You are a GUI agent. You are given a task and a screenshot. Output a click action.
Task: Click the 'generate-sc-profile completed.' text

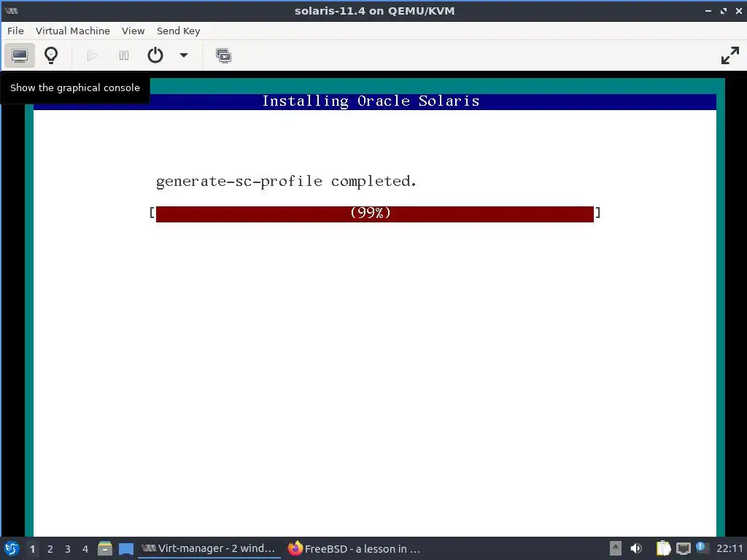pos(286,182)
